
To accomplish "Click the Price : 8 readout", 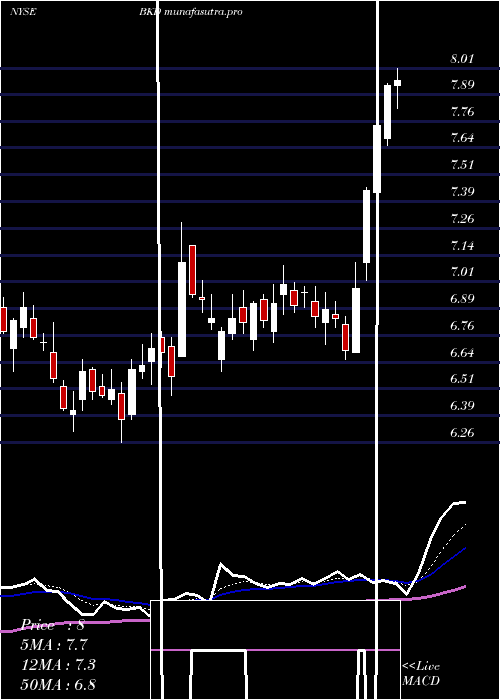I will (x=53, y=625).
